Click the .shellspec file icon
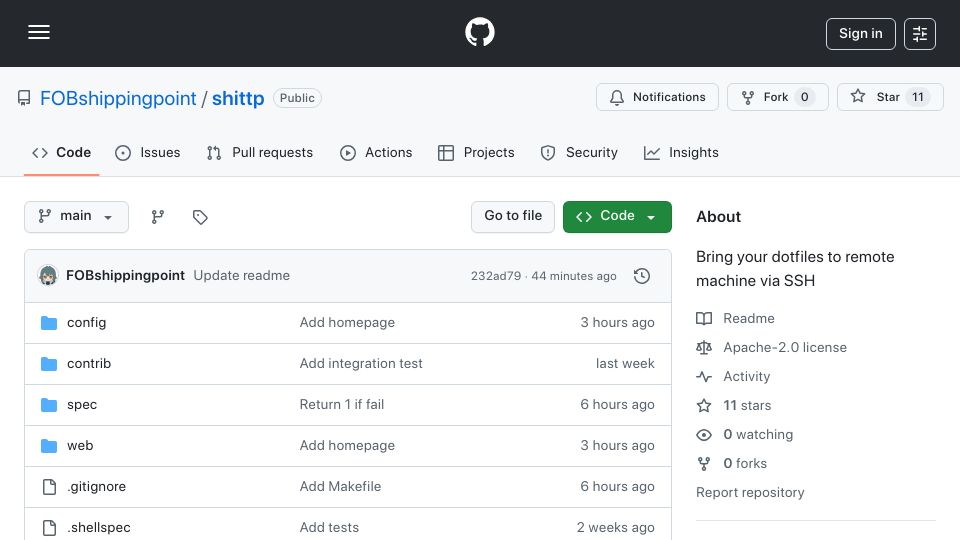 pos(49,528)
